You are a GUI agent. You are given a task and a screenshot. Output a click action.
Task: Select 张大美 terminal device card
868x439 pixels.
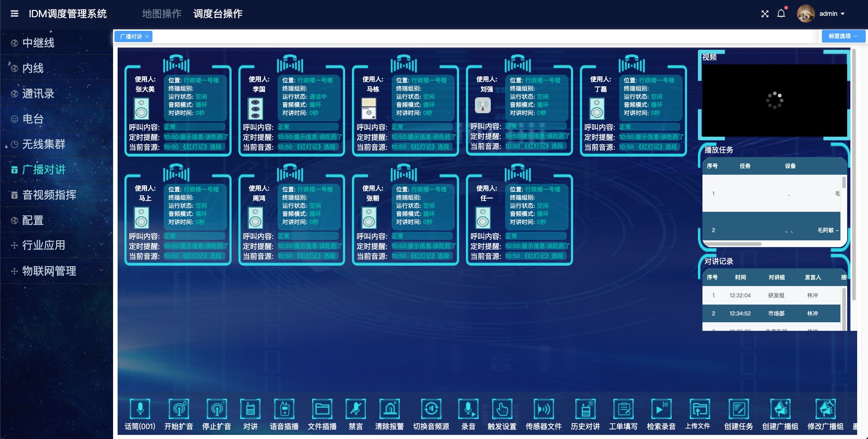pyautogui.click(x=178, y=111)
